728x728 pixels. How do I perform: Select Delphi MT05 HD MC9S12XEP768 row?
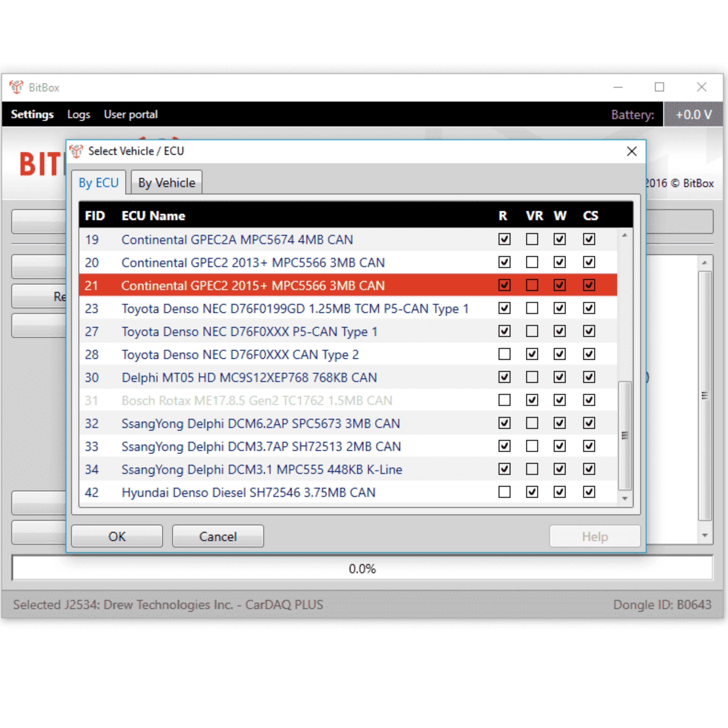[x=348, y=377]
